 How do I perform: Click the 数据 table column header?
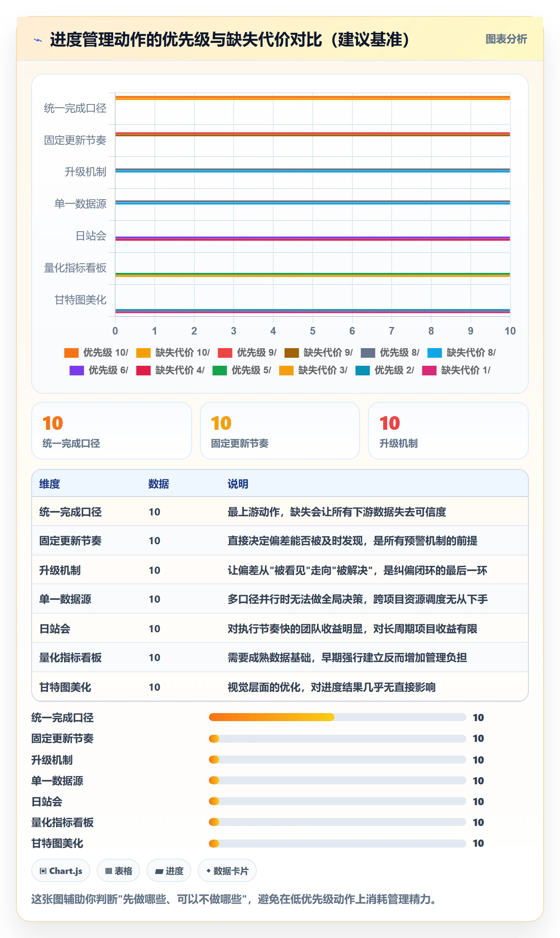coord(159,484)
